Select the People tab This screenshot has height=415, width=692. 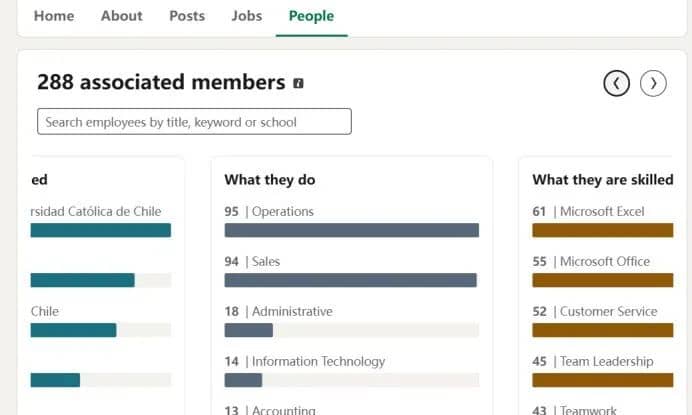coord(311,16)
